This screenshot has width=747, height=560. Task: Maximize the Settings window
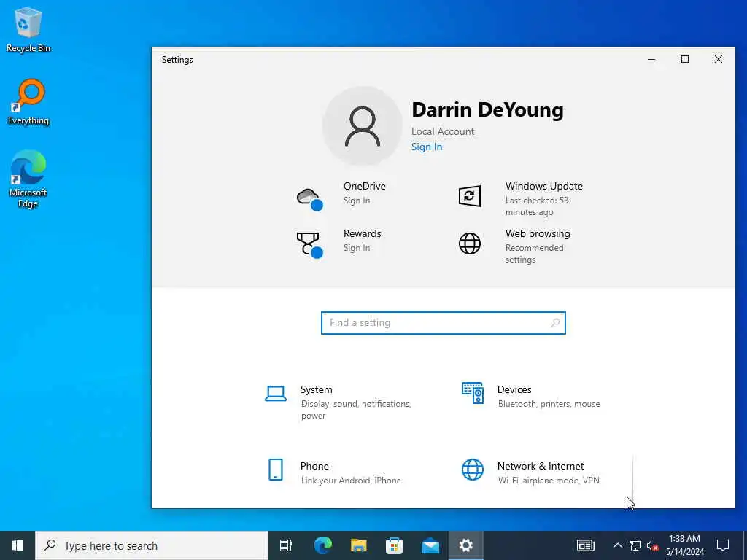tap(684, 60)
